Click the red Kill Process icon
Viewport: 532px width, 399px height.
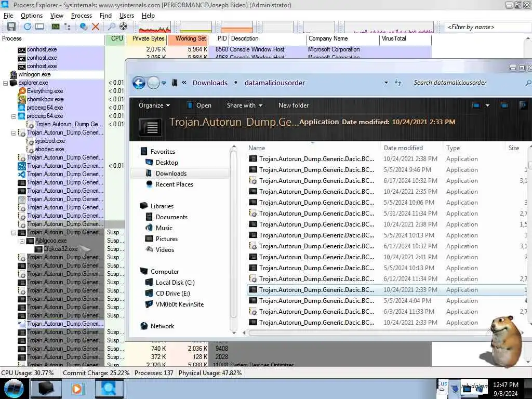[x=96, y=26]
